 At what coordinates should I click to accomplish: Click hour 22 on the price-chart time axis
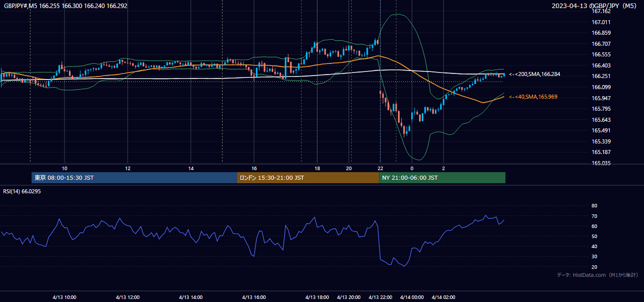tap(380, 168)
